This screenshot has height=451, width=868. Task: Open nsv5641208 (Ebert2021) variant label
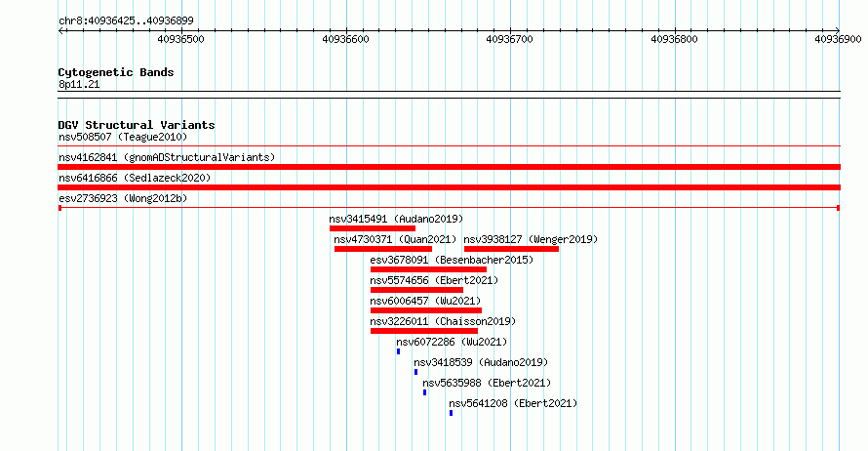513,403
